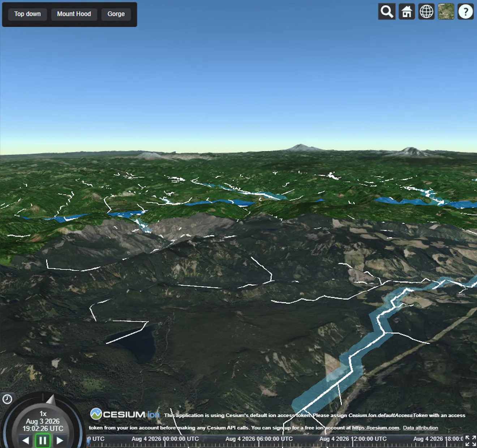Click the Cesium ion logo
Screen dimensions: 477x448
click(125, 414)
